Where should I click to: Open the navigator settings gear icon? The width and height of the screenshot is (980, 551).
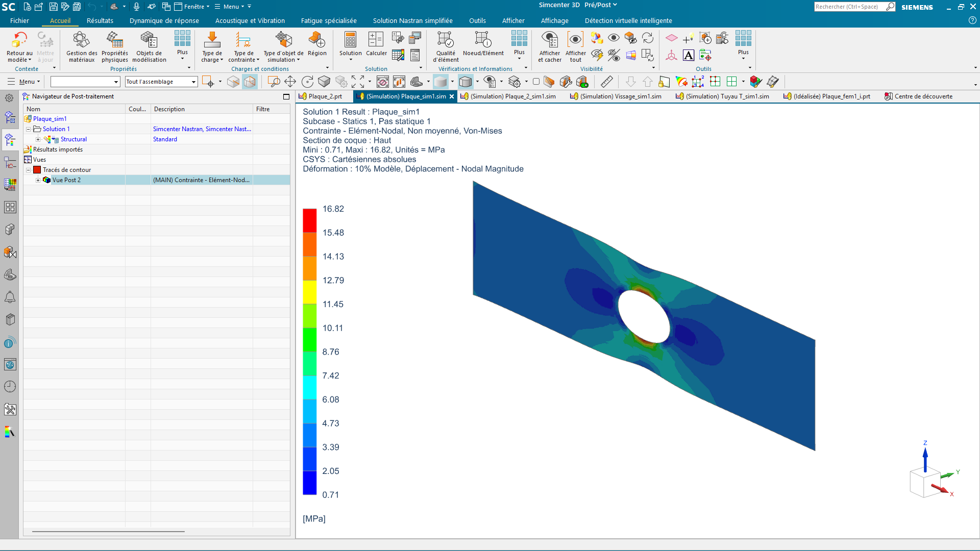[9, 98]
